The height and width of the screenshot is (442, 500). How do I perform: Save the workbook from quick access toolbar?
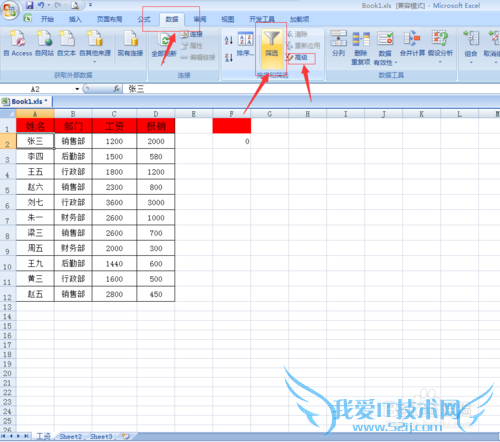[x=29, y=5]
